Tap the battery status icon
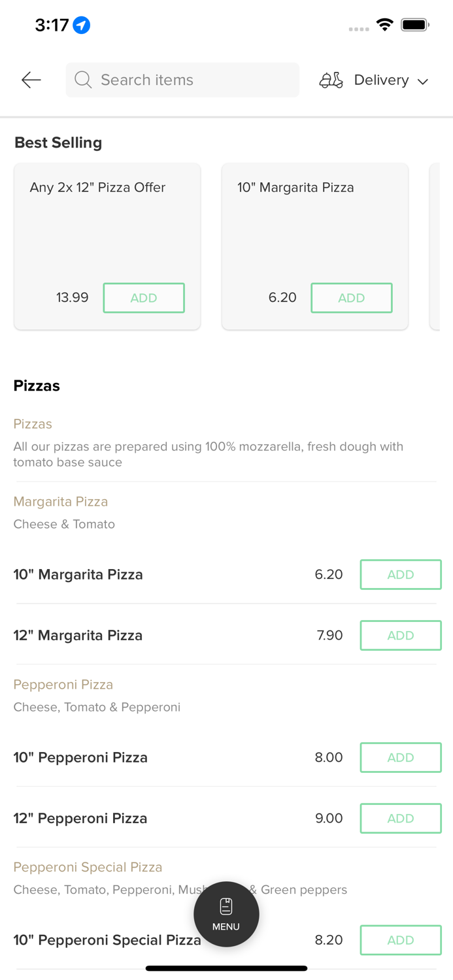The height and width of the screenshot is (980, 453). (414, 25)
